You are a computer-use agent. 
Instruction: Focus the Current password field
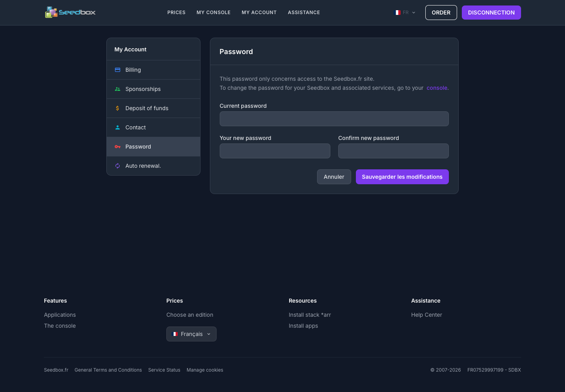pos(334,119)
